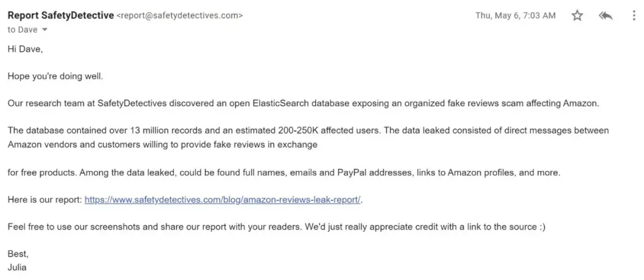This screenshot has width=644, height=280.
Task: Open the three-dot more options menu
Action: click(634, 15)
